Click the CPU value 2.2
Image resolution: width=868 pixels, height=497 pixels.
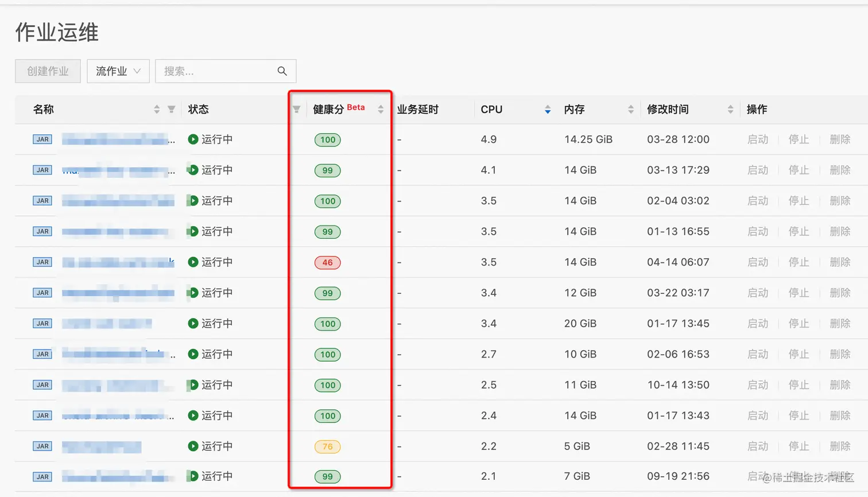489,446
